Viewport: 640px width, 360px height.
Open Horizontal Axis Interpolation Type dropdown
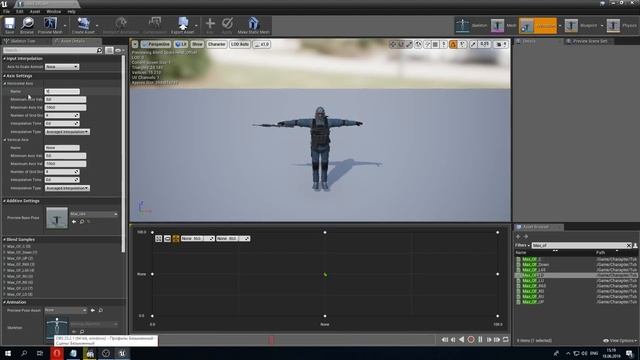67,132
